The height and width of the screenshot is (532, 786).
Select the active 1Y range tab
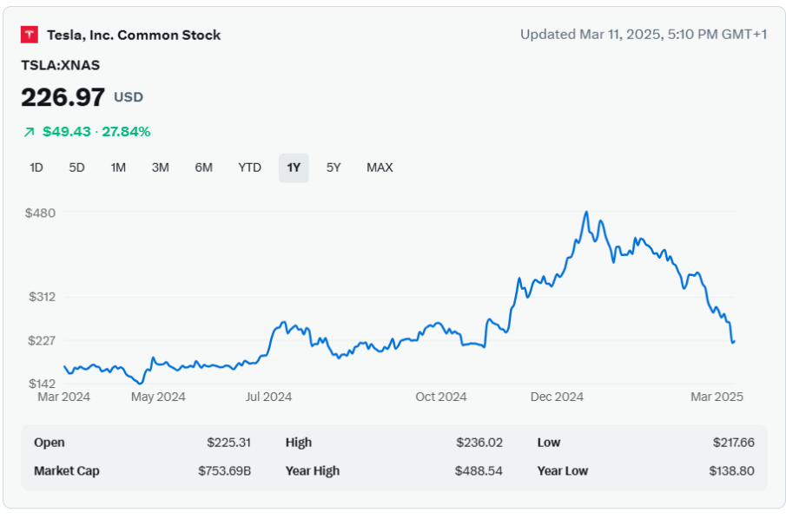(294, 167)
